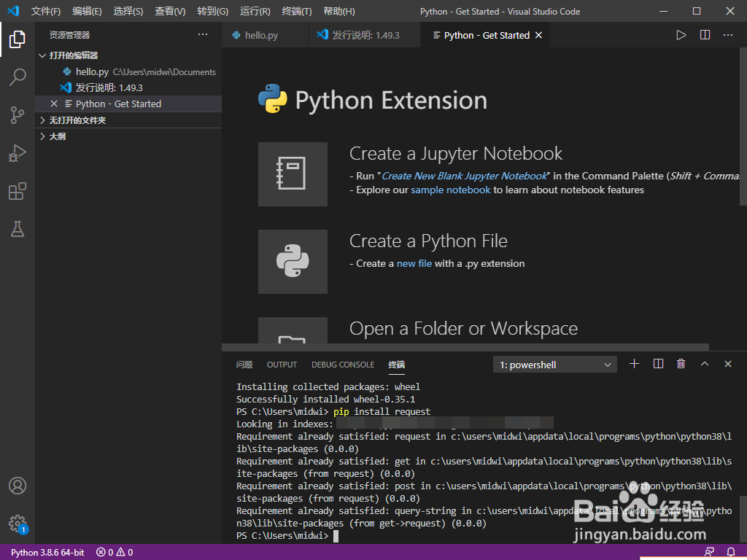Switch to the 问题 panel tab
The height and width of the screenshot is (560, 747).
[244, 365]
